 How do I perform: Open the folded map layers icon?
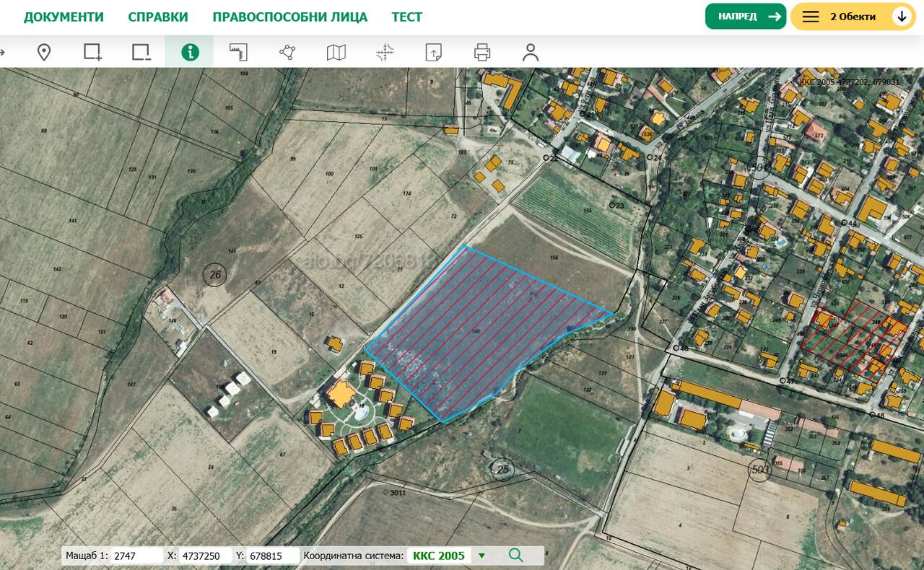point(336,52)
